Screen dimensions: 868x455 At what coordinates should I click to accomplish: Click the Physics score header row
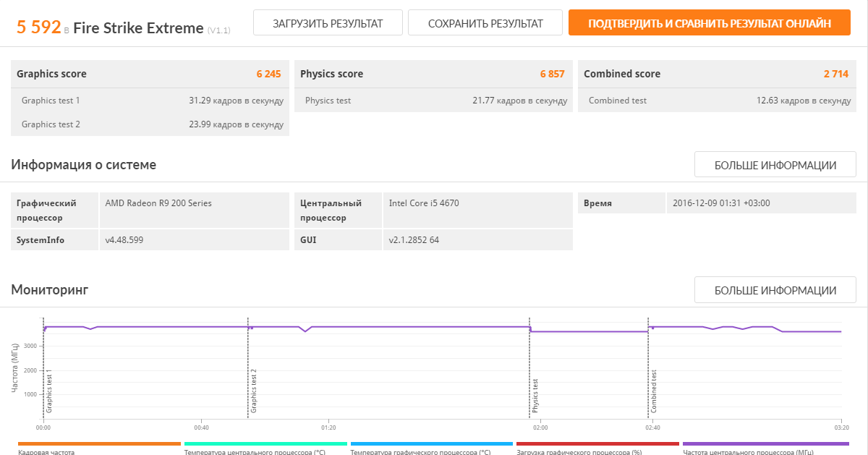(x=433, y=74)
